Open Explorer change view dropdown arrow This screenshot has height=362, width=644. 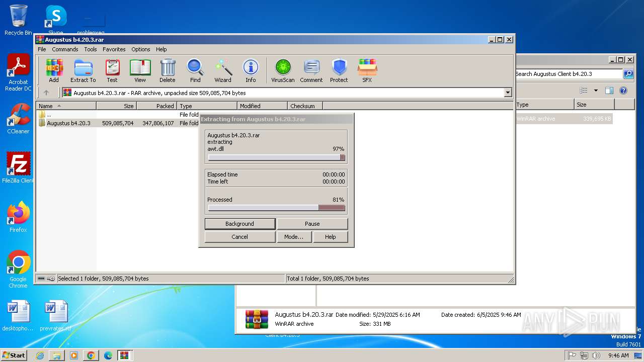[x=596, y=90]
